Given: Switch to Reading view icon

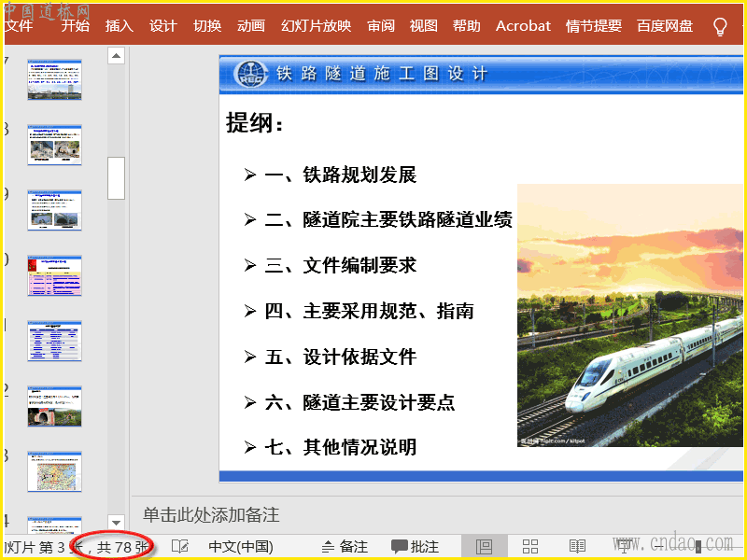Looking at the screenshot, I should (x=577, y=547).
